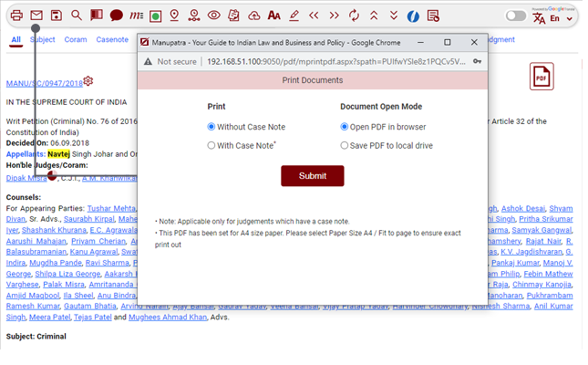Switch to the Subject tab
The image size is (588, 365).
42,40
